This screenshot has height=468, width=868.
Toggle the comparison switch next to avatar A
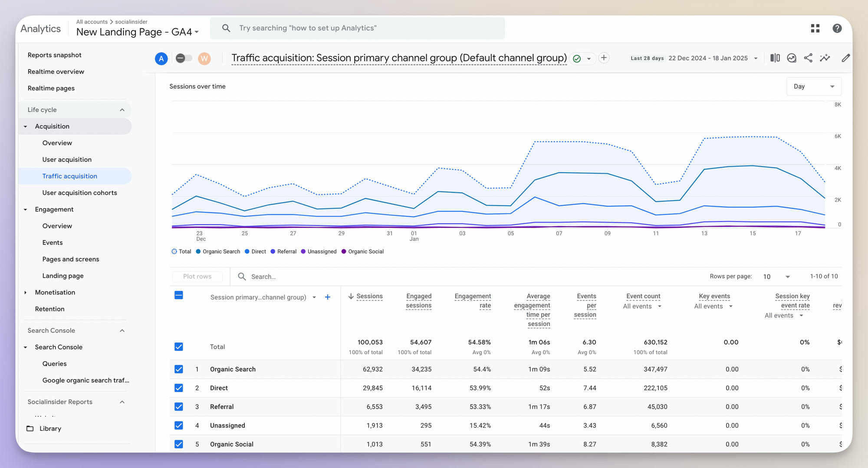(184, 58)
